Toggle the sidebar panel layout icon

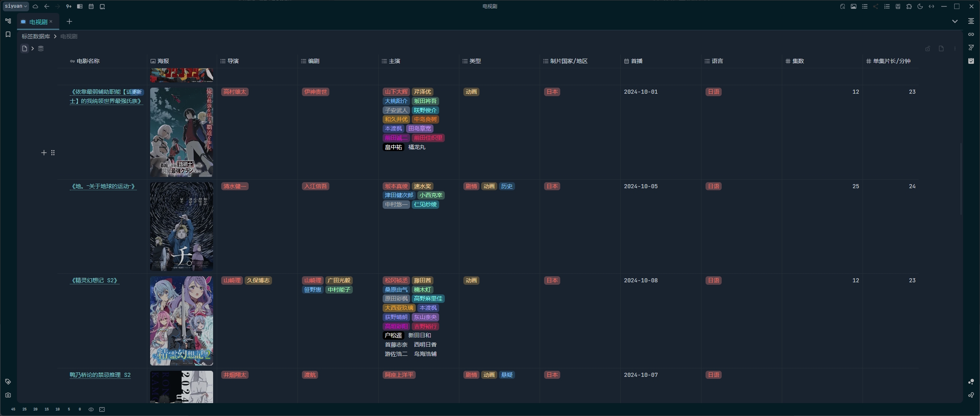click(80, 6)
